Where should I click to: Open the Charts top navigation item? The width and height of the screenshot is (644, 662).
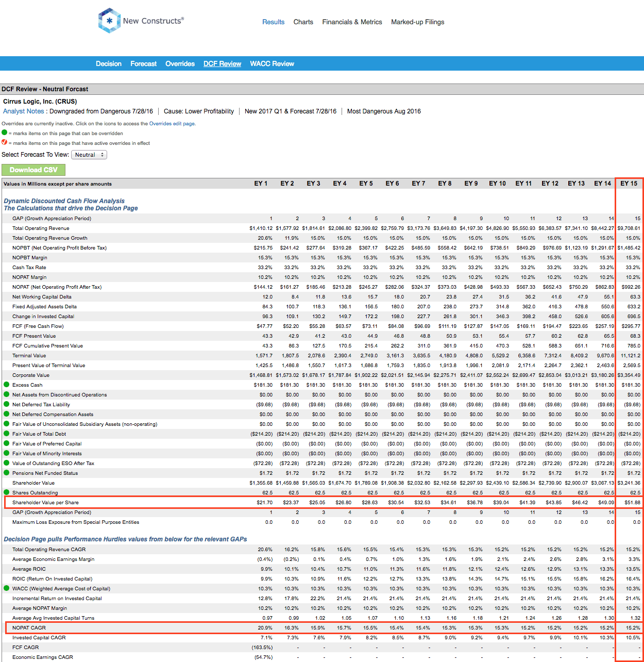point(303,22)
